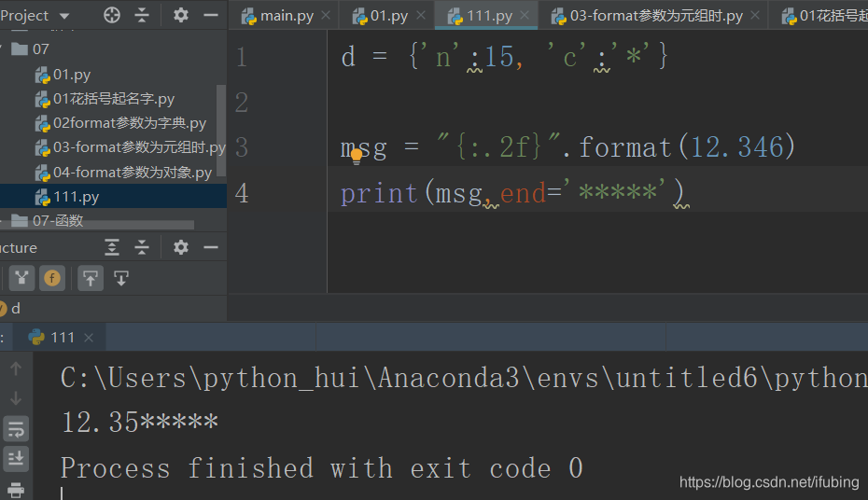Viewport: 868px width, 500px height.
Task: Collapse all in the Project panel
Action: pos(142,16)
